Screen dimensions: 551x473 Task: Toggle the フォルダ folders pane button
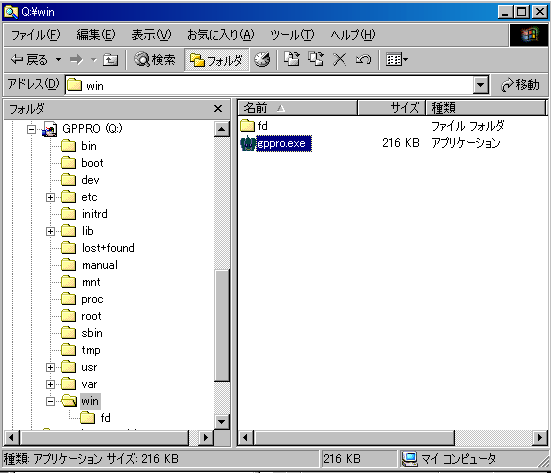(x=217, y=60)
